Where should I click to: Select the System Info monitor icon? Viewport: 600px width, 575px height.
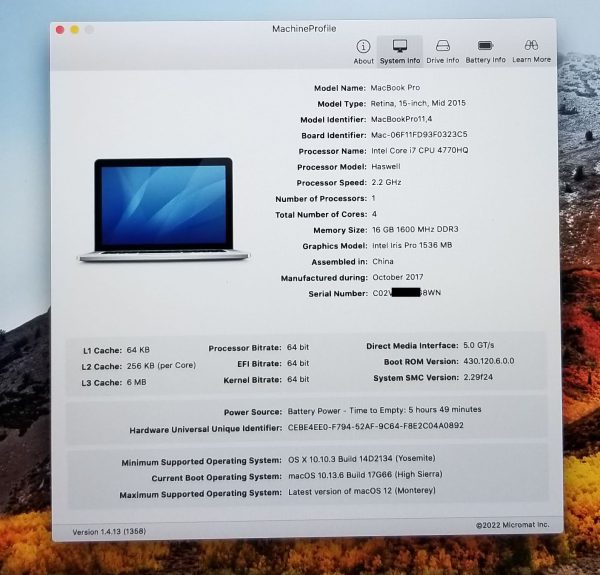coord(400,48)
